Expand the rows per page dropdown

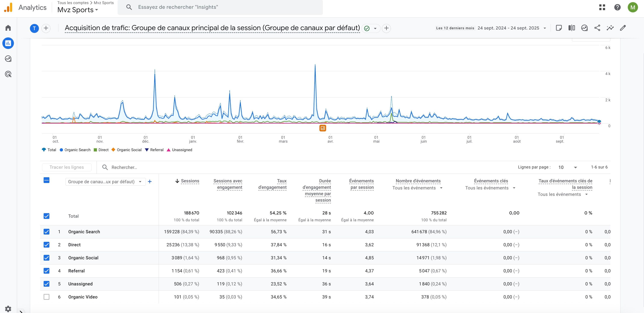coord(567,167)
